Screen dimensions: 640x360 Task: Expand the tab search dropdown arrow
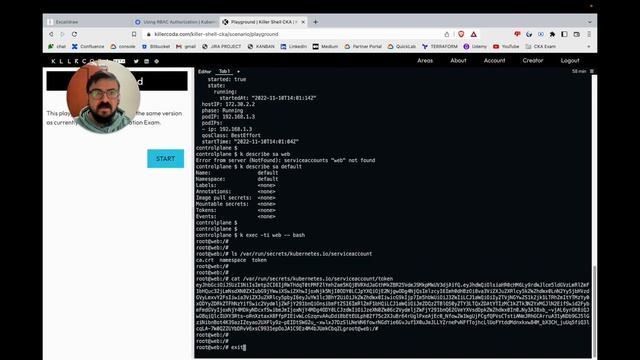[x=589, y=22]
